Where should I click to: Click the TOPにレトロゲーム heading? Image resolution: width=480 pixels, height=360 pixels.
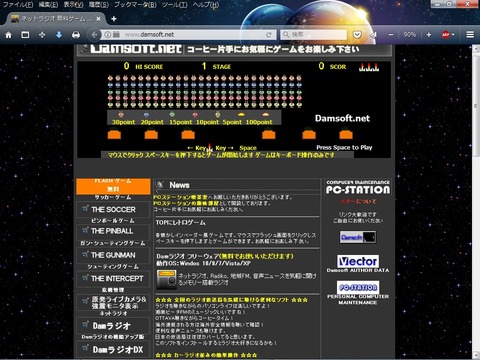click(x=180, y=222)
